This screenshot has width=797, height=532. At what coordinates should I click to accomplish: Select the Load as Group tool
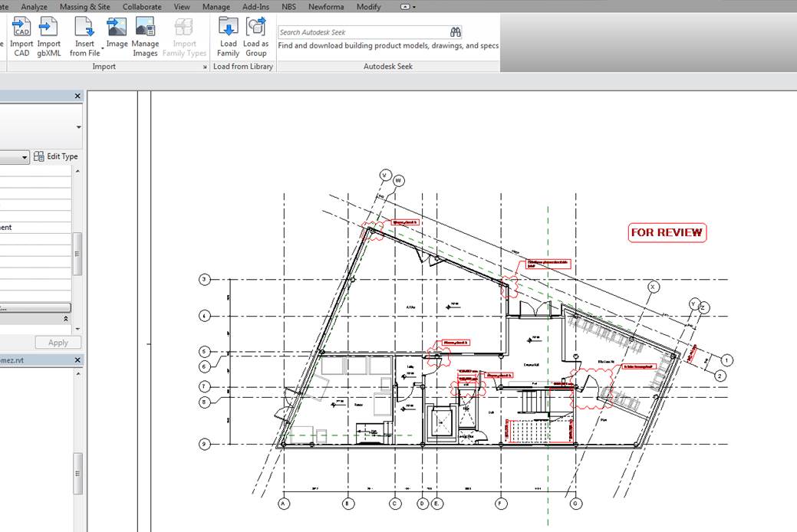(256, 36)
